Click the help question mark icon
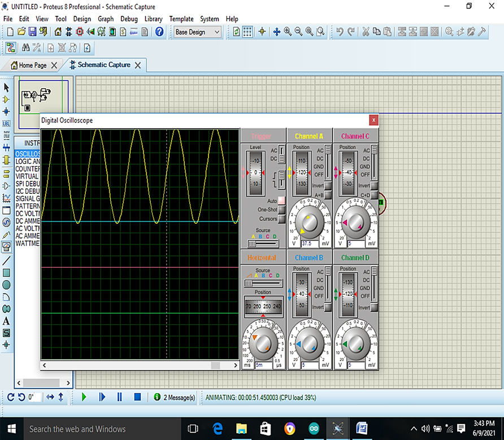This screenshot has height=440, width=504. coord(159,32)
